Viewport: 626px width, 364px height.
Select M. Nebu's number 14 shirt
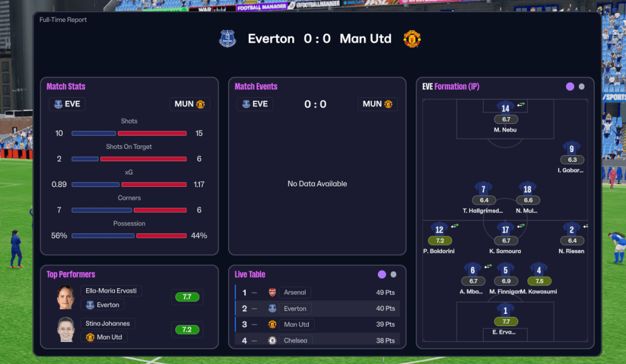(505, 107)
